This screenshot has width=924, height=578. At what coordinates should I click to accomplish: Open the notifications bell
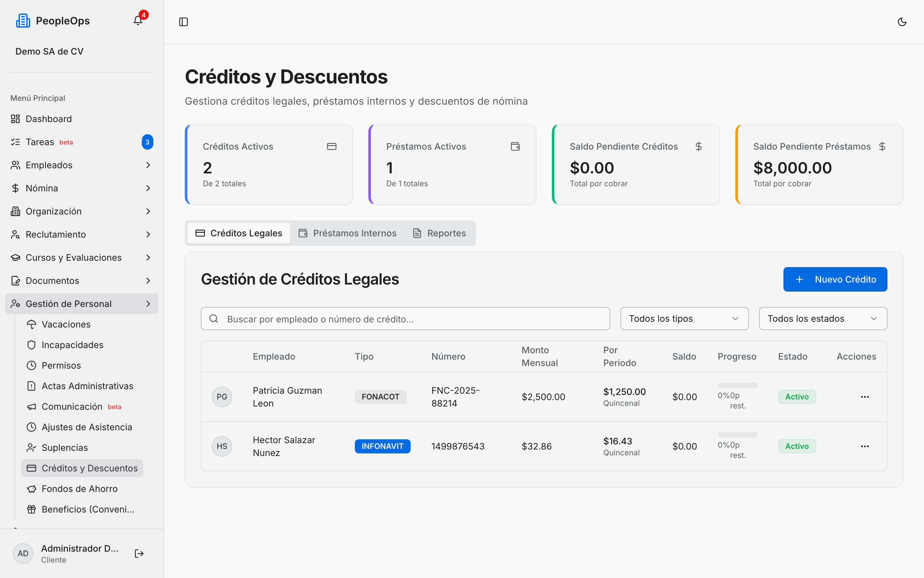pos(138,21)
